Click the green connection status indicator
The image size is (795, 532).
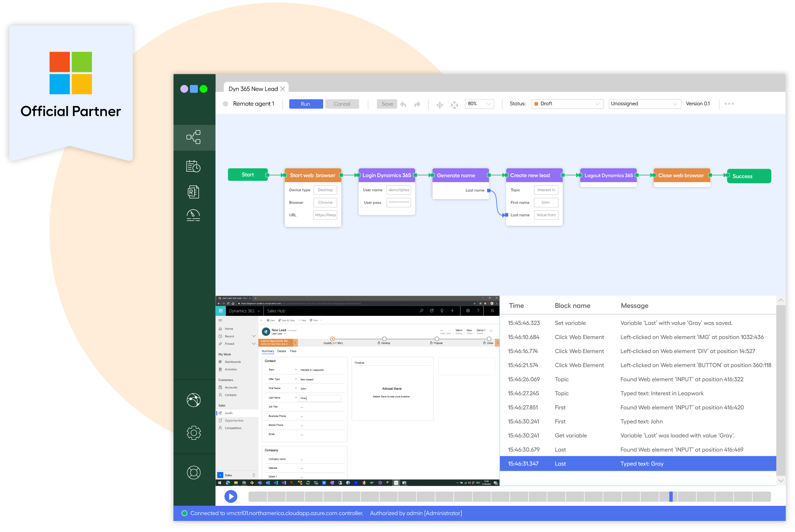185,513
